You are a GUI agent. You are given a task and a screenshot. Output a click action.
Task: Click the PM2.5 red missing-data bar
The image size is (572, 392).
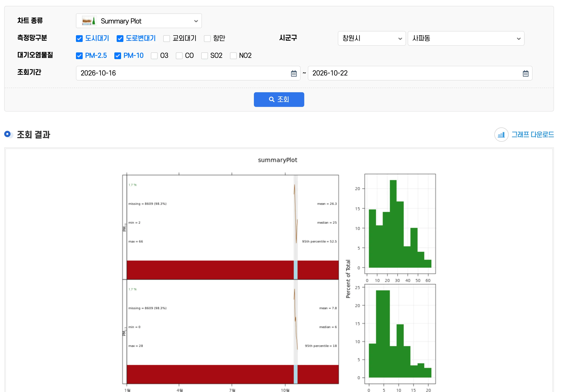click(x=232, y=374)
